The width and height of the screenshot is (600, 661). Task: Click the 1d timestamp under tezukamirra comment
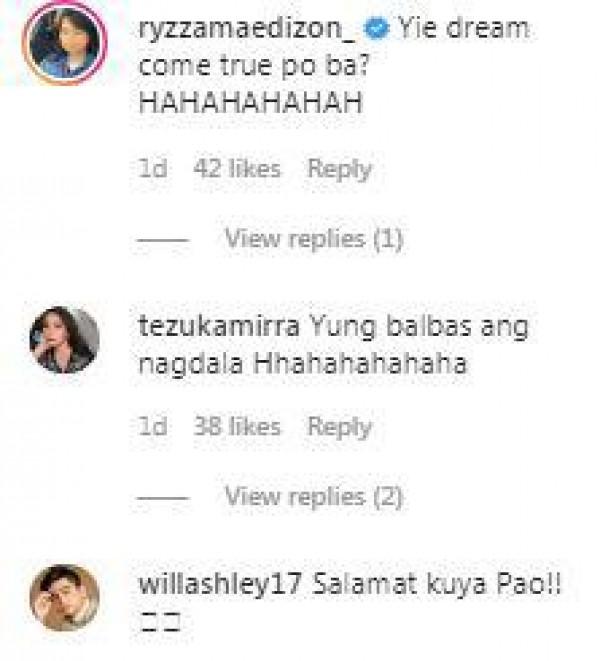click(x=153, y=426)
